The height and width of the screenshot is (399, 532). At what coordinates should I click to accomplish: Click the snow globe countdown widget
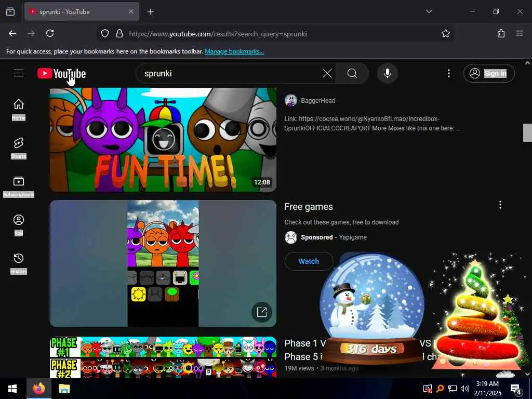click(371, 308)
